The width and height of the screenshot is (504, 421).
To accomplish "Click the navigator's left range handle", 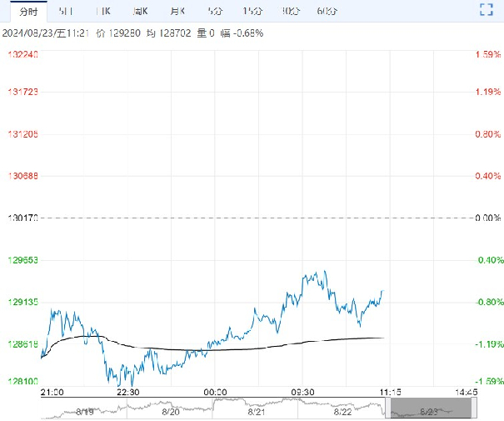I will (387, 408).
